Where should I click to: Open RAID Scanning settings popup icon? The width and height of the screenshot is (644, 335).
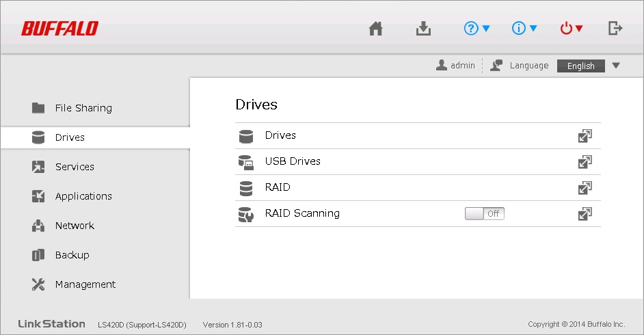585,213
